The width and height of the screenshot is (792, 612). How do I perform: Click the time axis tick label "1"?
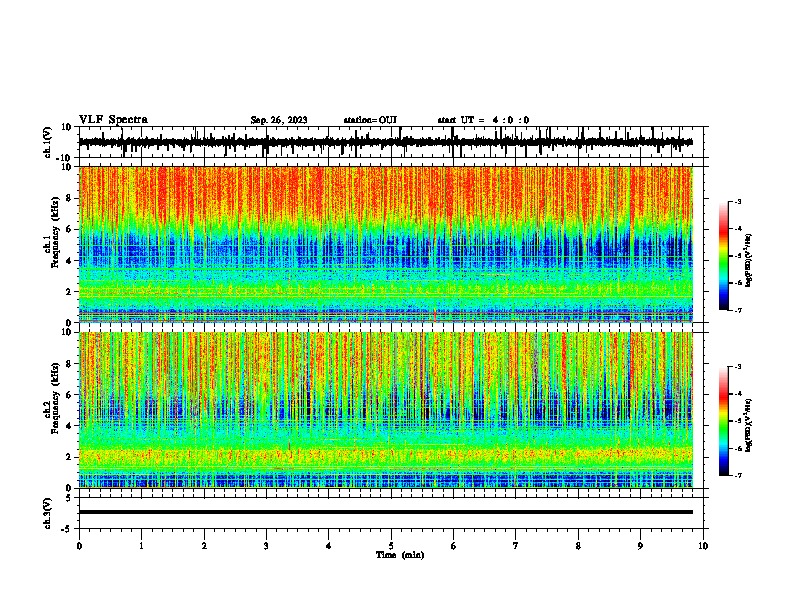[x=141, y=545]
